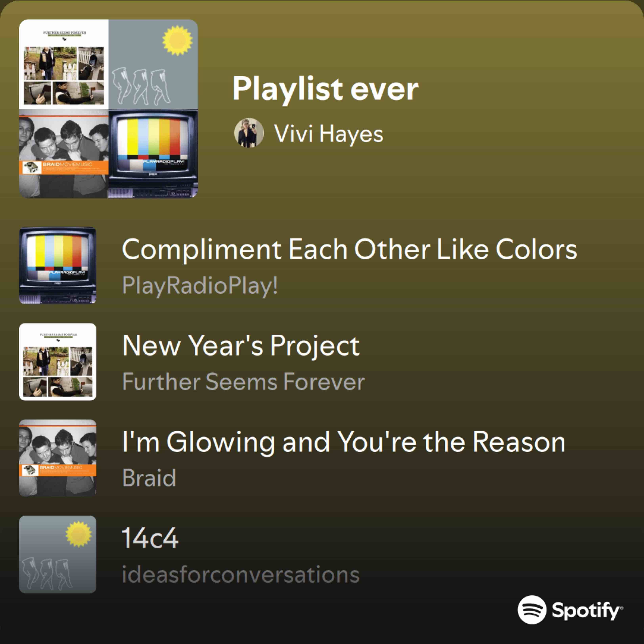Image resolution: width=644 pixels, height=644 pixels.
Task: Click the PlayRadioPlay! TV album art thumbnail
Action: pyautogui.click(x=58, y=266)
